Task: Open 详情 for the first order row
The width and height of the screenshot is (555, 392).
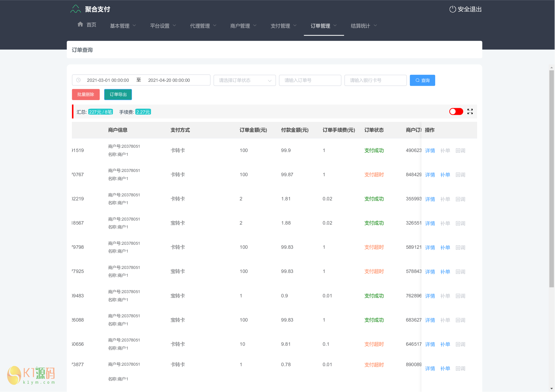Action: click(x=430, y=151)
